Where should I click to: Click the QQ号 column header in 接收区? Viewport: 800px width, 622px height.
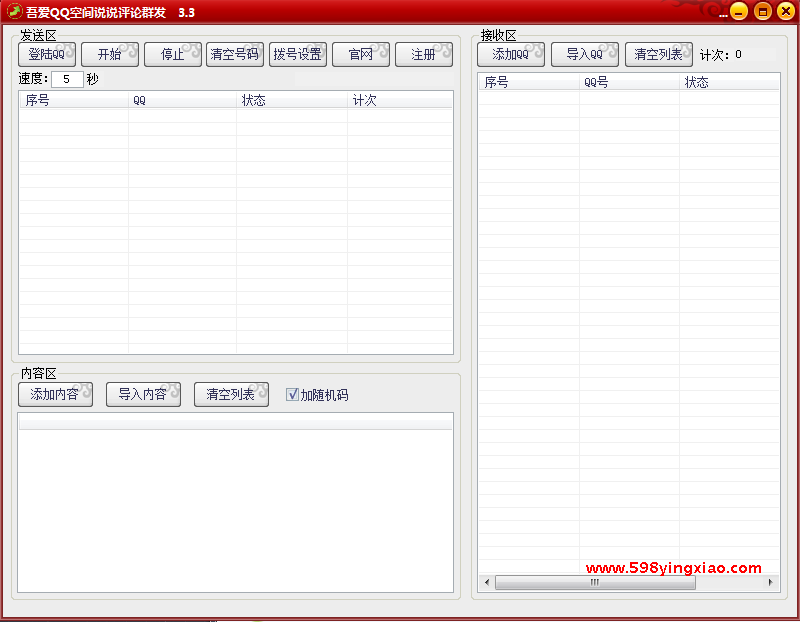pos(630,82)
